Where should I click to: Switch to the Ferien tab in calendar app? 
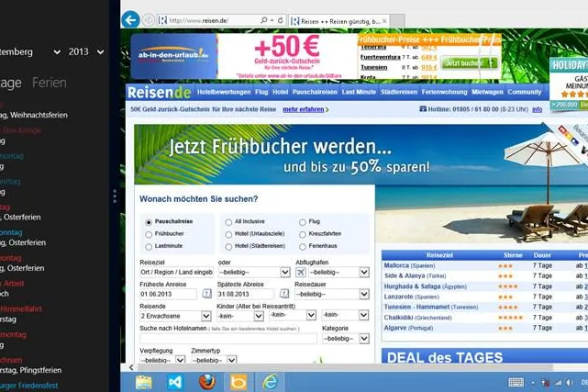coord(50,83)
